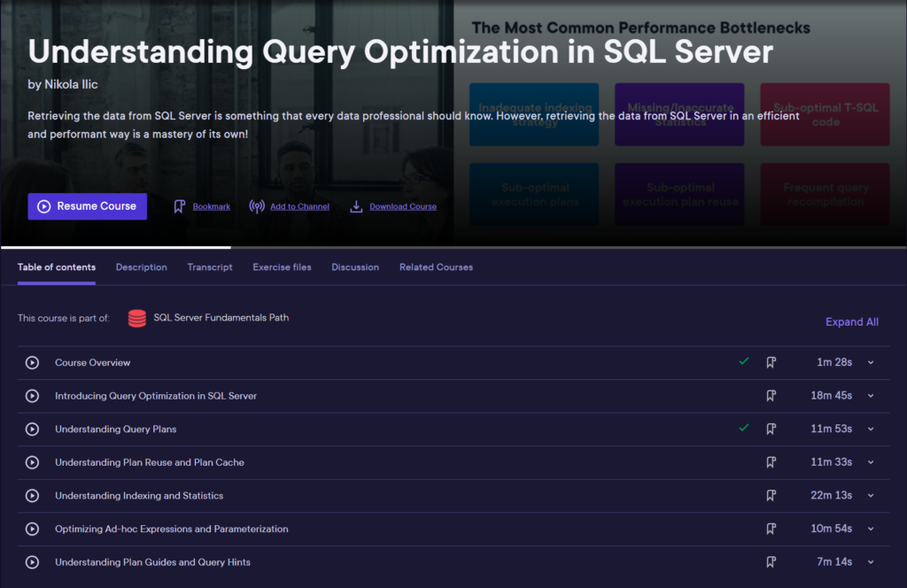Click the author name Nikola Ilic
The width and height of the screenshot is (907, 588).
pyautogui.click(x=71, y=84)
